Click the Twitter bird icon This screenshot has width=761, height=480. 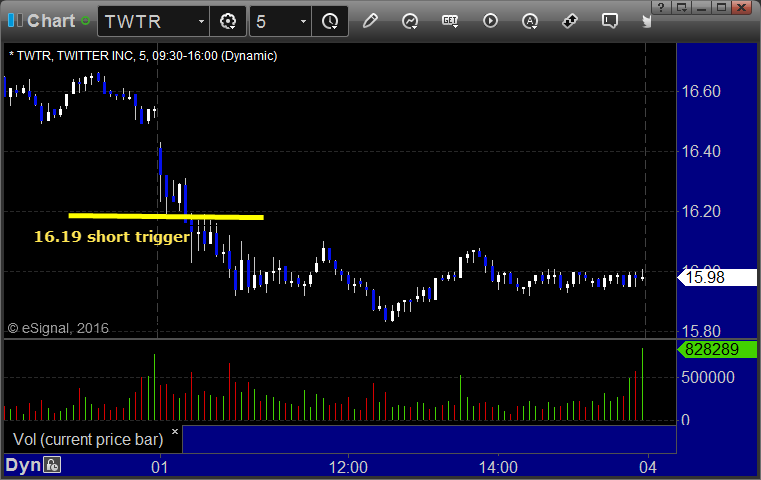[x=646, y=21]
